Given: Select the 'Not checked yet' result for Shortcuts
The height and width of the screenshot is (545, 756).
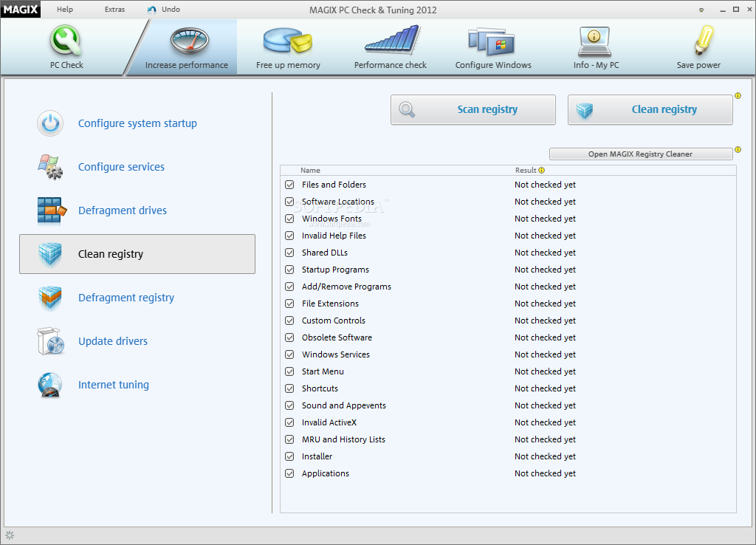Looking at the screenshot, I should (545, 388).
